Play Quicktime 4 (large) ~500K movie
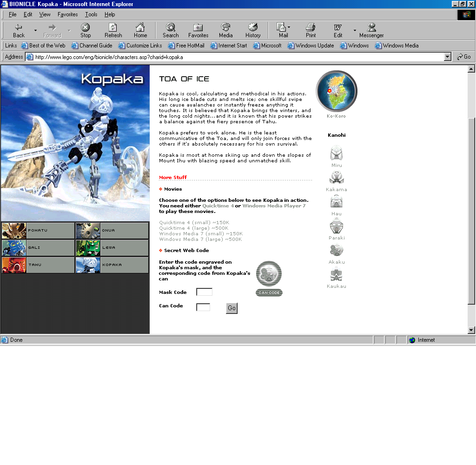Image resolution: width=476 pixels, height=465 pixels. click(x=194, y=228)
